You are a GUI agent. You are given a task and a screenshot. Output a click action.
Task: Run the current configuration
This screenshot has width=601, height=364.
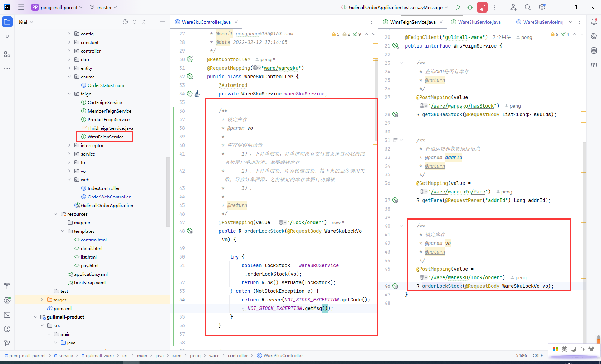[458, 7]
